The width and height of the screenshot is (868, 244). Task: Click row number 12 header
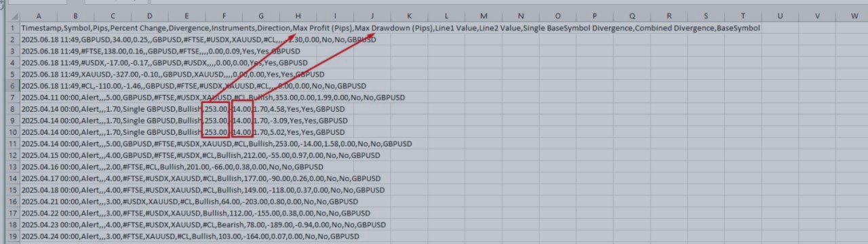12,155
